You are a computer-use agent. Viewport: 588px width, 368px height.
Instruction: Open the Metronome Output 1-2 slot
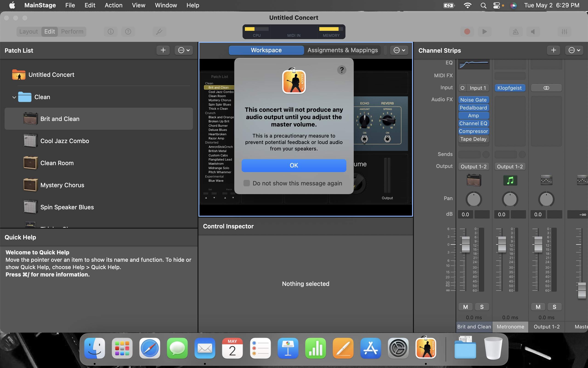(510, 167)
